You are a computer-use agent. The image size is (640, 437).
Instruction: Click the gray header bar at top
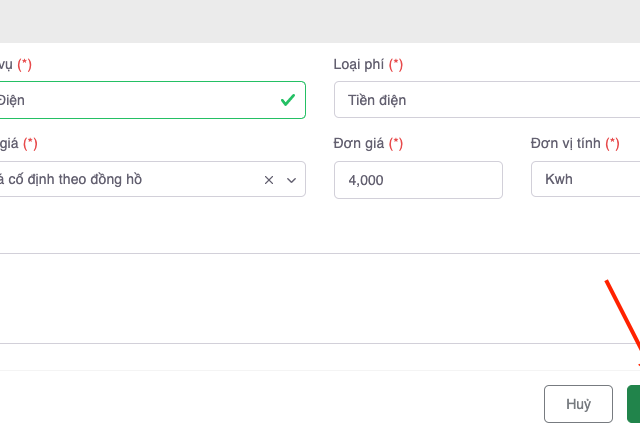320,20
